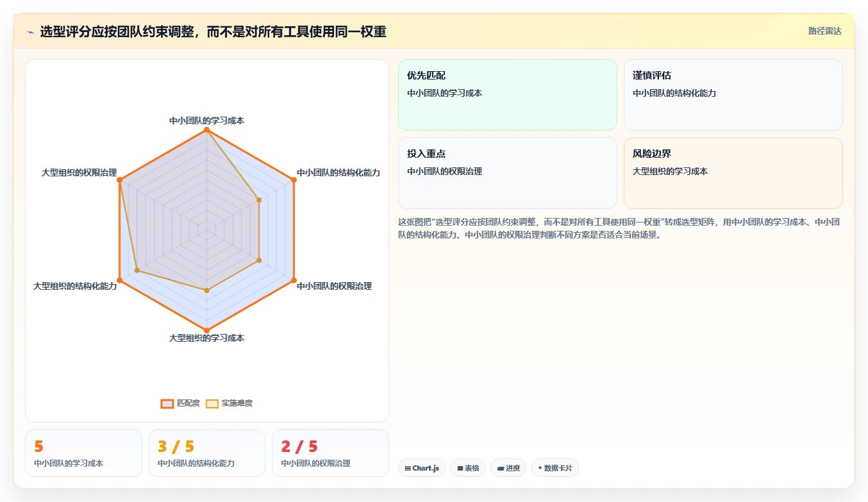The image size is (868, 502).
Task: Click the stat card showing 3 / 5
Action: [x=207, y=453]
